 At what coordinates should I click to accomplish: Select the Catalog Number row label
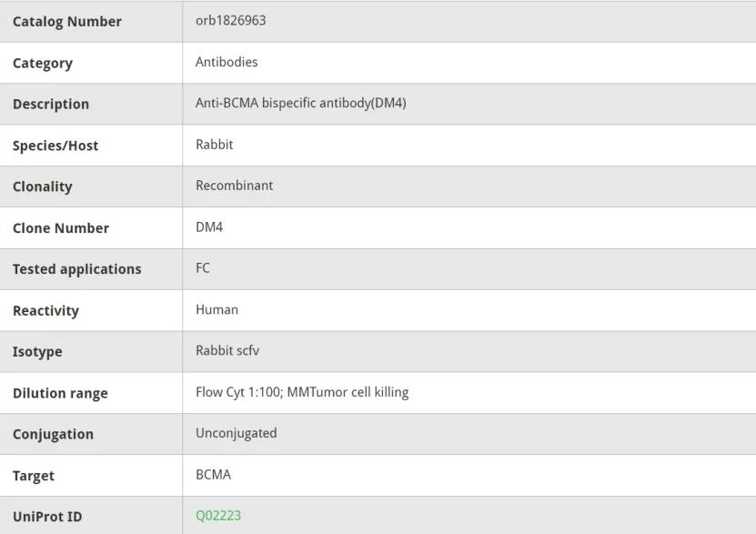[x=66, y=22]
